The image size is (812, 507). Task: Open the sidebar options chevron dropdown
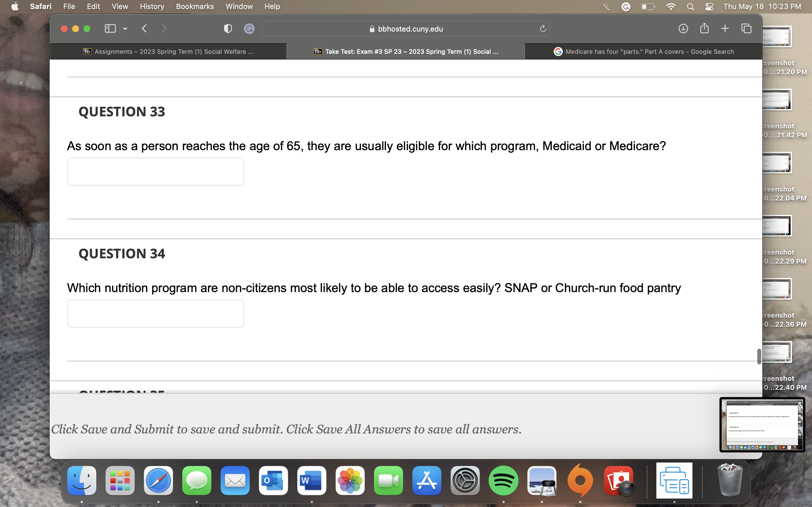coord(125,28)
